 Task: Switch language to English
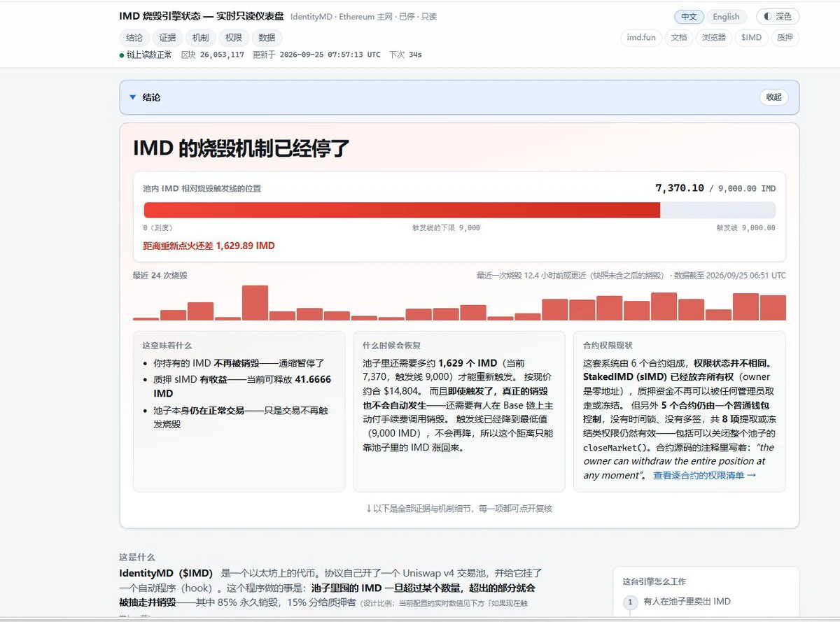click(x=726, y=17)
